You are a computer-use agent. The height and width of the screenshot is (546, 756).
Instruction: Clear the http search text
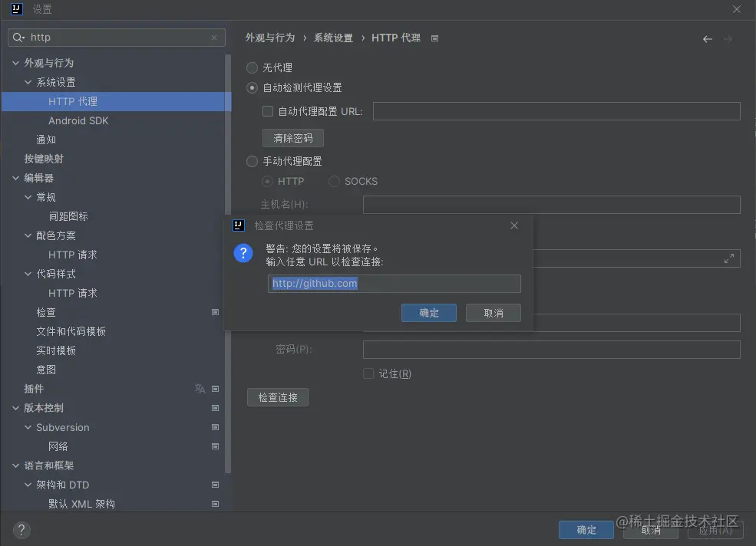coord(214,38)
